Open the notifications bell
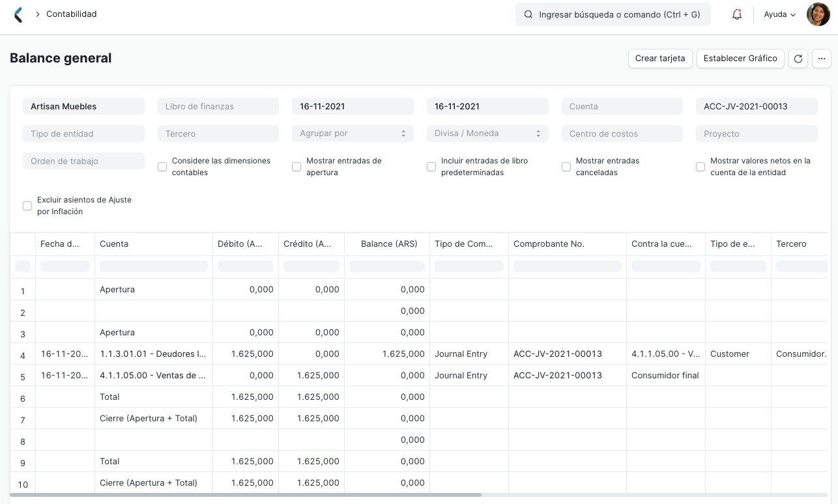This screenshot has height=504, width=838. [x=737, y=14]
